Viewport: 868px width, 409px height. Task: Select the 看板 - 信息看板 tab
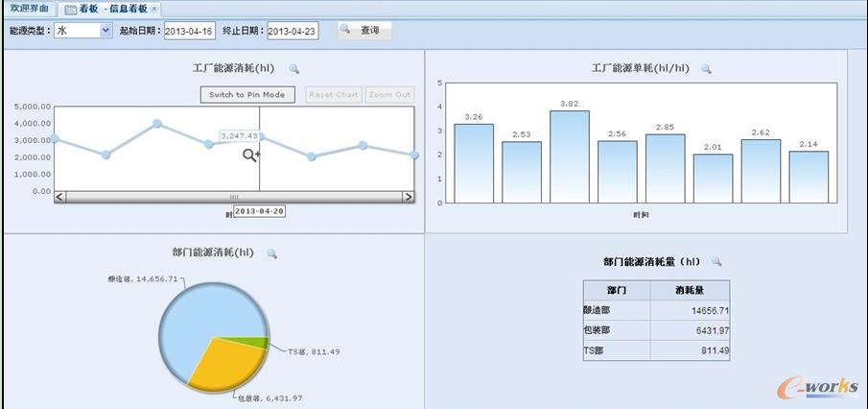(113, 9)
